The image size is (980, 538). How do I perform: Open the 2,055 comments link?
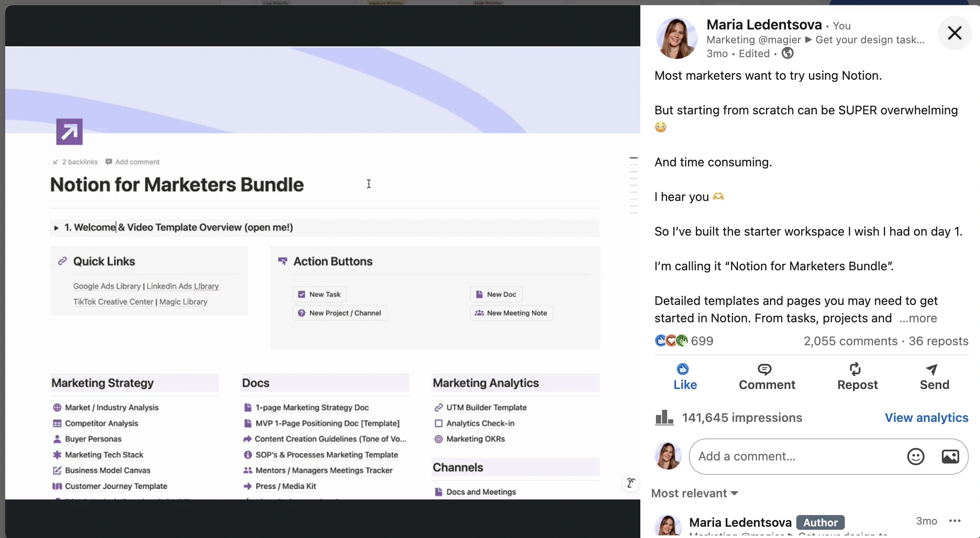pos(850,341)
